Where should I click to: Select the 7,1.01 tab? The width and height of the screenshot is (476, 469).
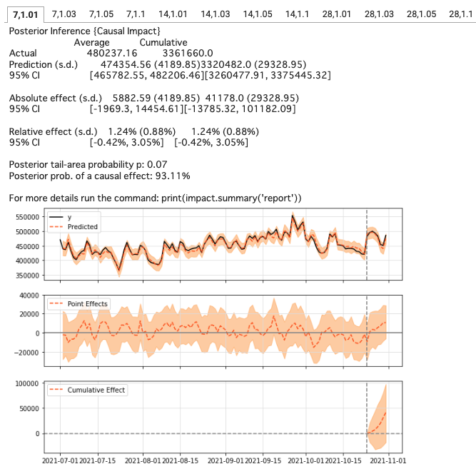[x=26, y=14]
